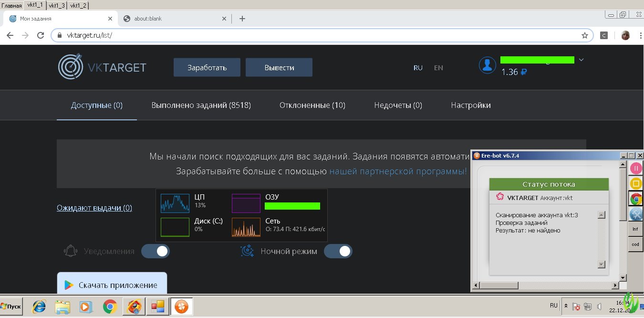Click the 'Результат: не найдено' status line
644x318 pixels.
click(x=528, y=231)
